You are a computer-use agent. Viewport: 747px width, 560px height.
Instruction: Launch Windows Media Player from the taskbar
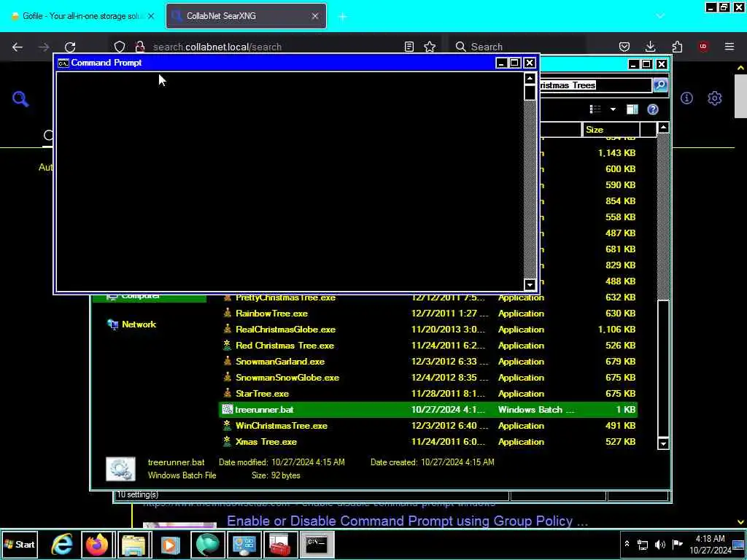170,544
